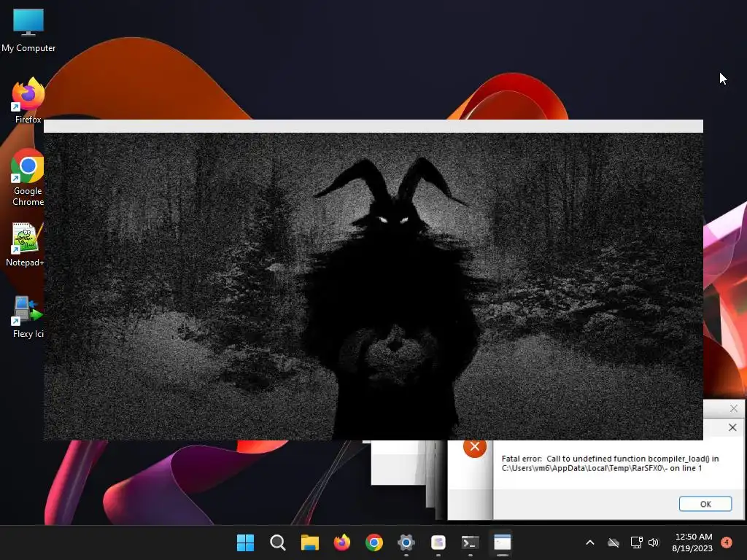Image resolution: width=747 pixels, height=560 pixels.
Task: Open Notepad++ desktop shortcut
Action: pyautogui.click(x=25, y=244)
